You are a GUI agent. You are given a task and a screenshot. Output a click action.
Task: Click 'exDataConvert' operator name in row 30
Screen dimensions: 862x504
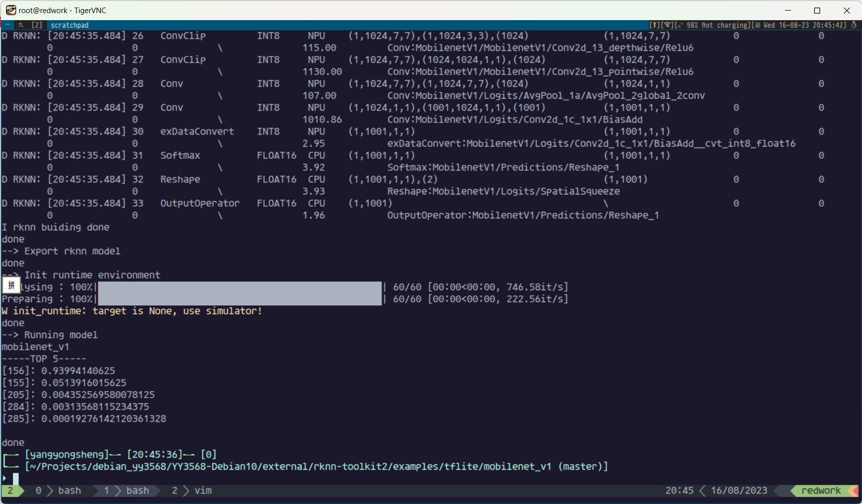(197, 132)
